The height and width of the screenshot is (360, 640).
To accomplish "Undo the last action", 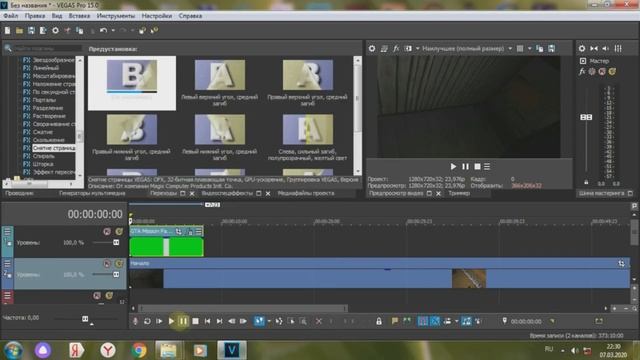I will click(x=103, y=31).
